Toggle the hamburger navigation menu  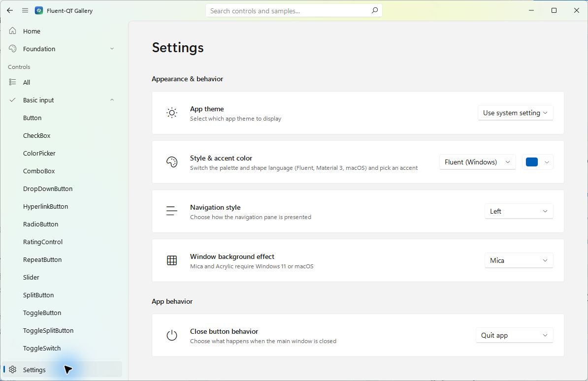tap(25, 10)
